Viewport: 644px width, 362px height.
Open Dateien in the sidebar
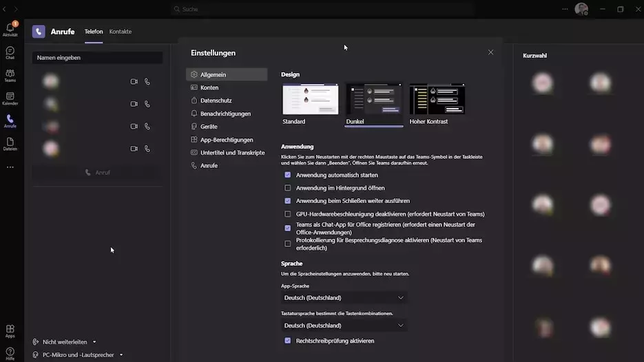(10, 144)
